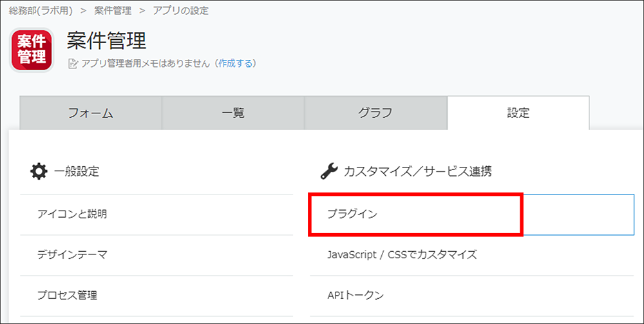Switch to the 一覧 tab

tap(233, 113)
